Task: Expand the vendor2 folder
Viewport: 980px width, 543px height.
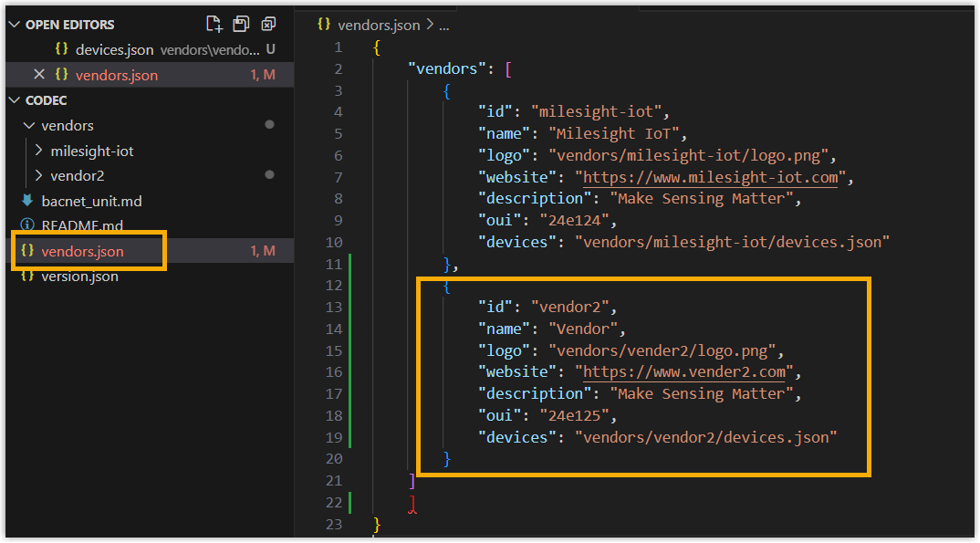Action: pyautogui.click(x=38, y=175)
